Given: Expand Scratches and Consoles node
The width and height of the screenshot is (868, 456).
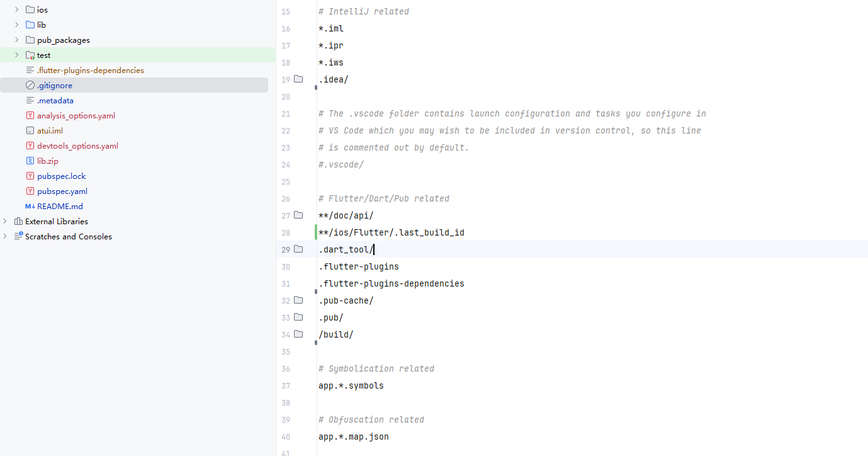Looking at the screenshot, I should click(x=5, y=236).
